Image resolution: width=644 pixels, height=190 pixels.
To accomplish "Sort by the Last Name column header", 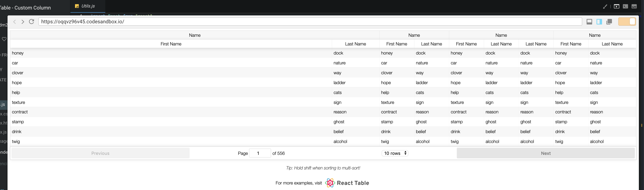I will coord(355,44).
